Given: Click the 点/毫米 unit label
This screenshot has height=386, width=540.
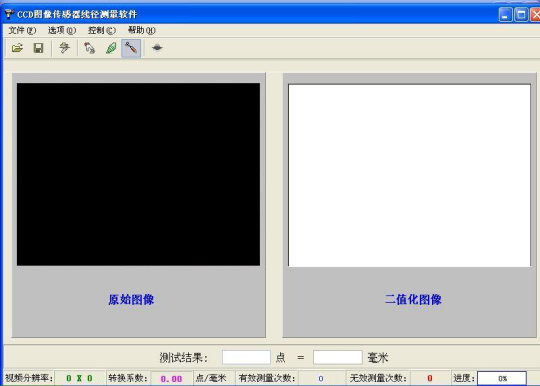Looking at the screenshot, I should tap(211, 378).
